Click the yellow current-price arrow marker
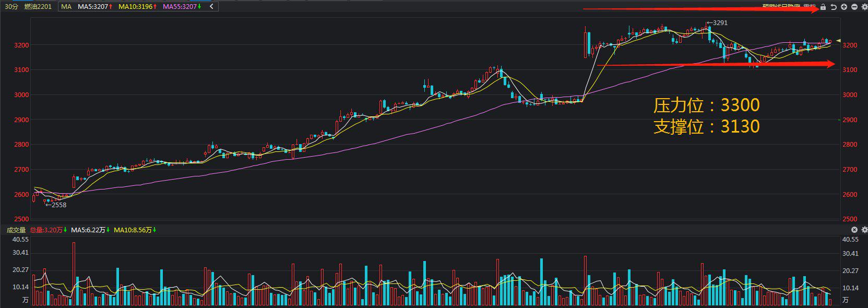The width and height of the screenshot is (868, 308). point(838,40)
